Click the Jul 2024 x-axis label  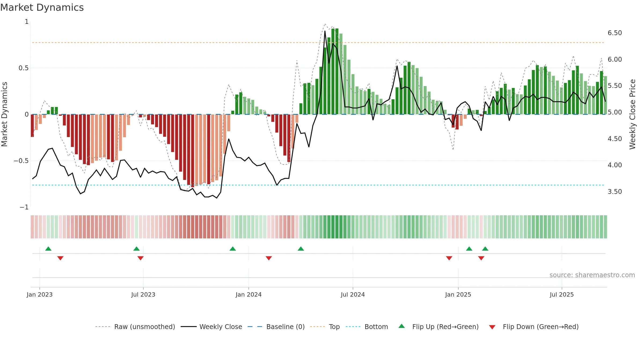353,294
